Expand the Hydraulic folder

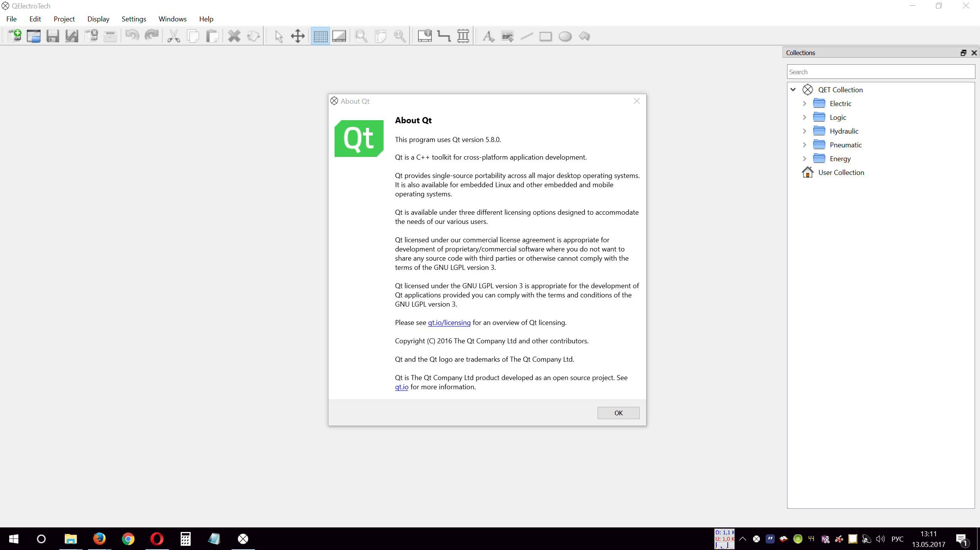click(804, 131)
